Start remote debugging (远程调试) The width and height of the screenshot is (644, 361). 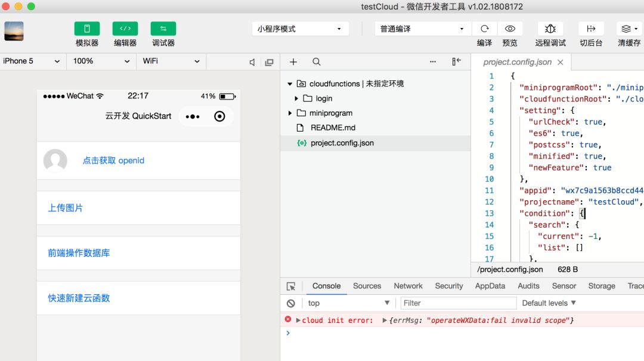pyautogui.click(x=550, y=29)
